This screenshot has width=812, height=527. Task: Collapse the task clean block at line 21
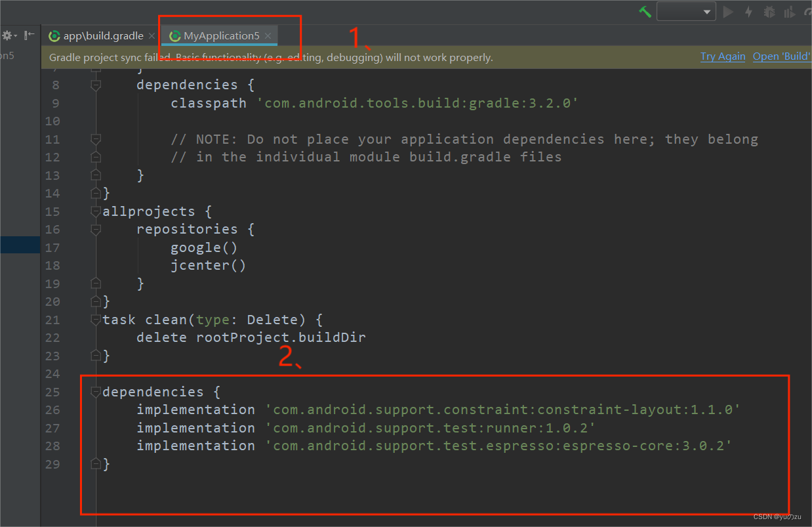pyautogui.click(x=96, y=320)
